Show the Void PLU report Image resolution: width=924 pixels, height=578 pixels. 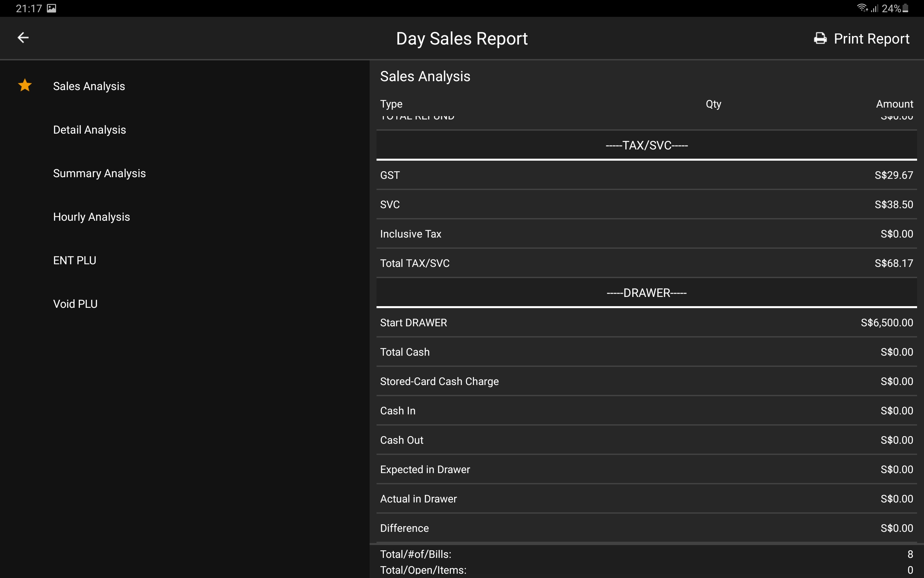pyautogui.click(x=75, y=304)
